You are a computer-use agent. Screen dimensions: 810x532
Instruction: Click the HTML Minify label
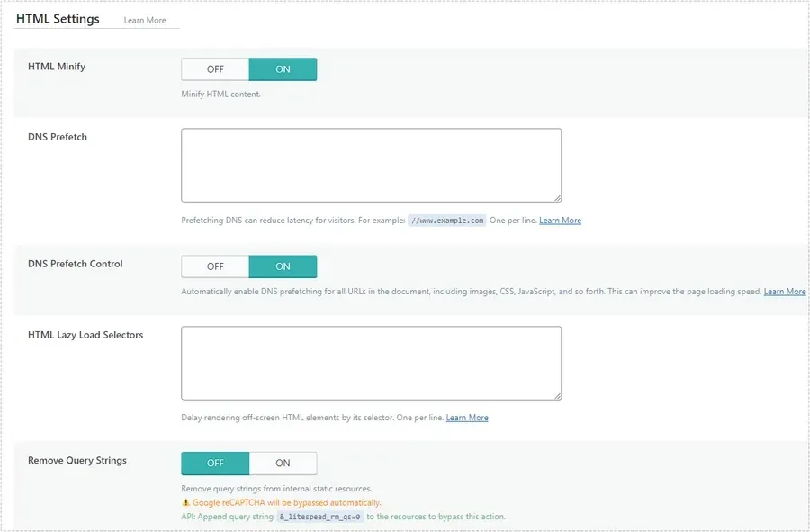click(57, 67)
